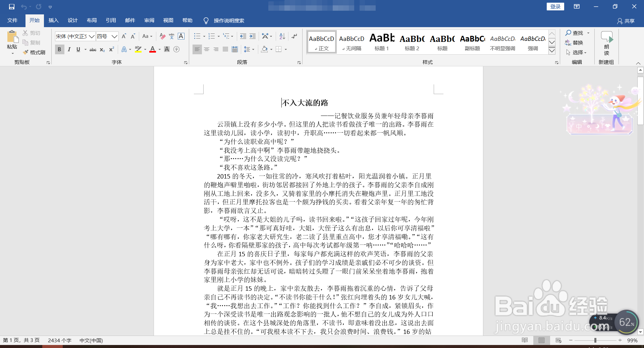Sort text with the A-Z sort icon
This screenshot has width=644, height=348.
(282, 36)
